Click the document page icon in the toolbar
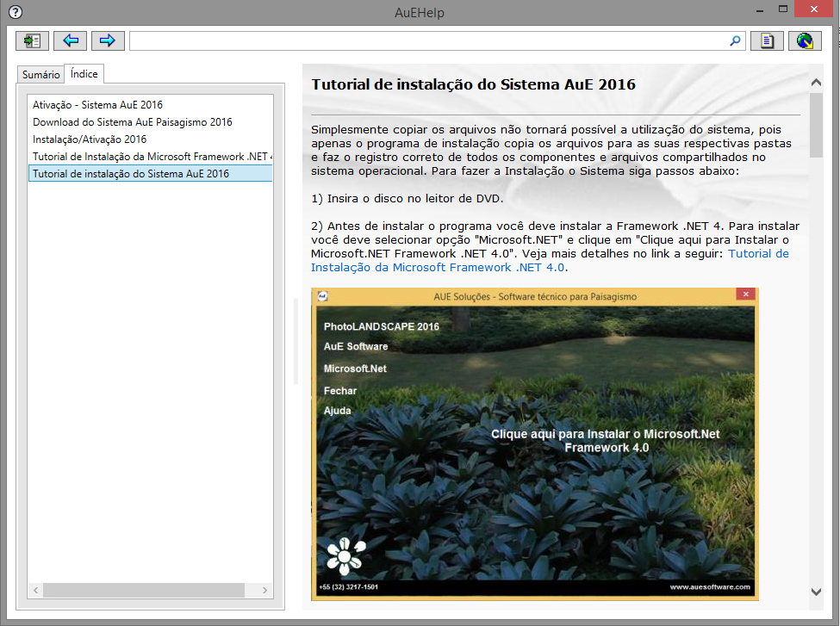The image size is (840, 626). point(767,40)
